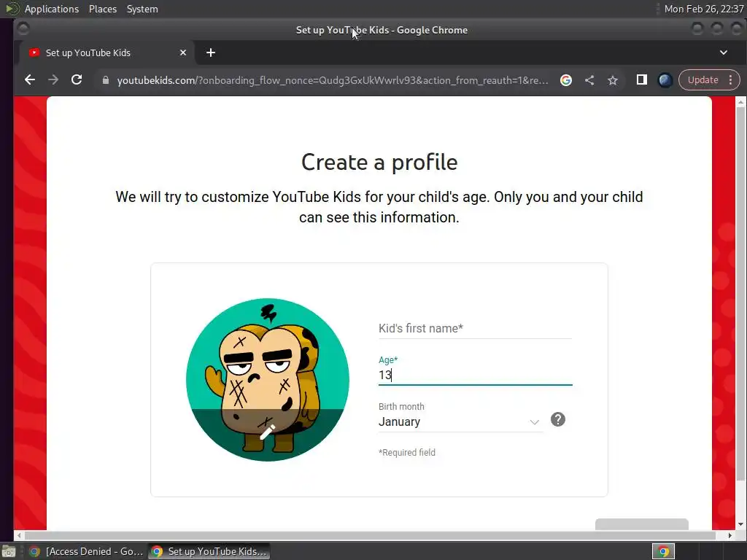Screen dimensions: 747x560
Task: Click the clock showing Mon Feb 26
Action: coord(704,9)
